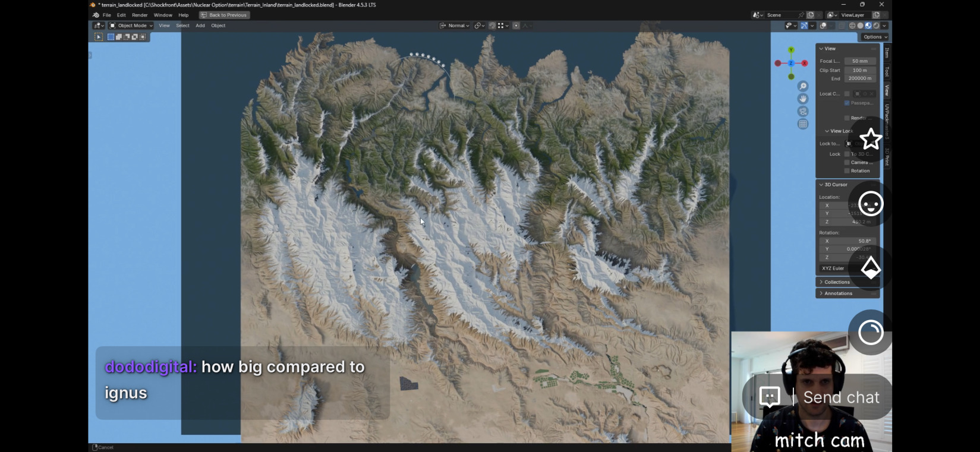Toggle the Render Region checkbox
Viewport: 980px width, 452px height.
point(847,118)
